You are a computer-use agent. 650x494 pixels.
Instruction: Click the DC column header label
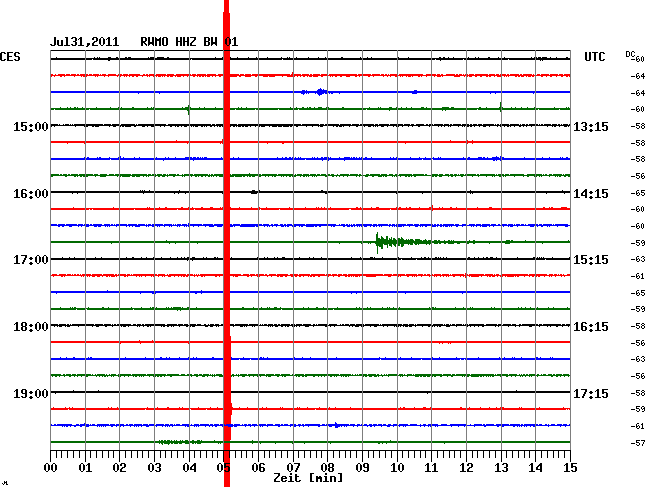coord(630,54)
